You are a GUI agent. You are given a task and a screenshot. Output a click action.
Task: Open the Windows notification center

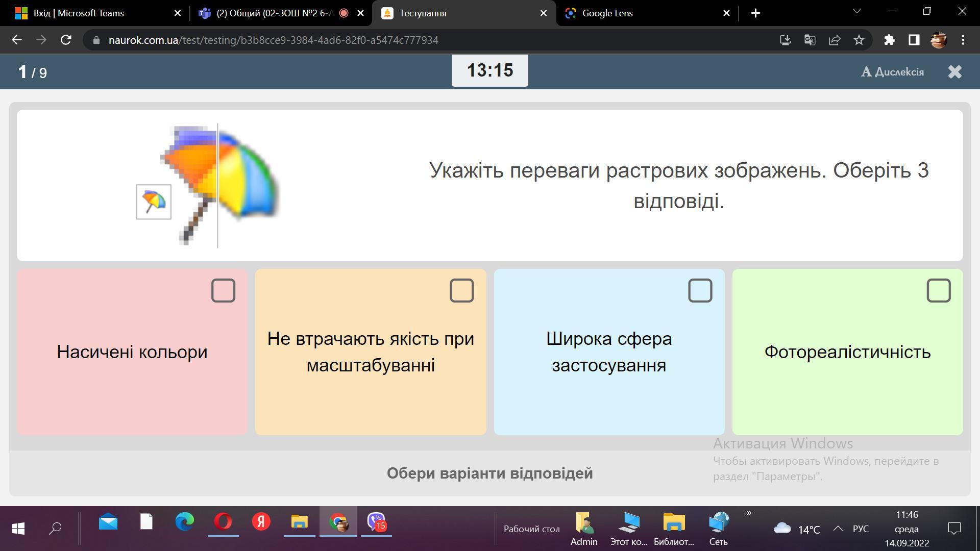[954, 529]
